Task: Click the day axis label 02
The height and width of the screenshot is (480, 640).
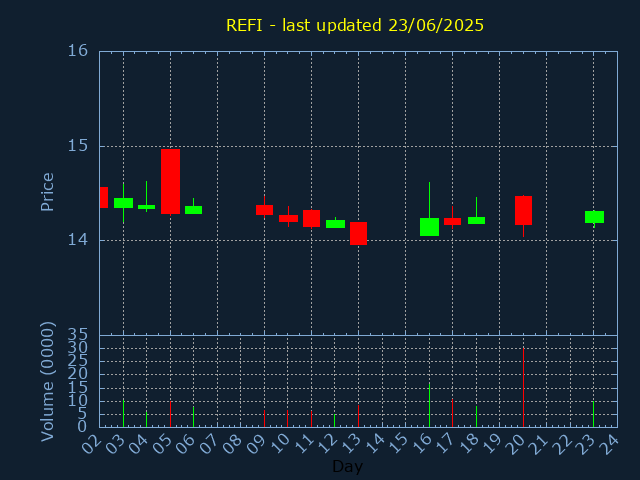Action: pyautogui.click(x=91, y=444)
